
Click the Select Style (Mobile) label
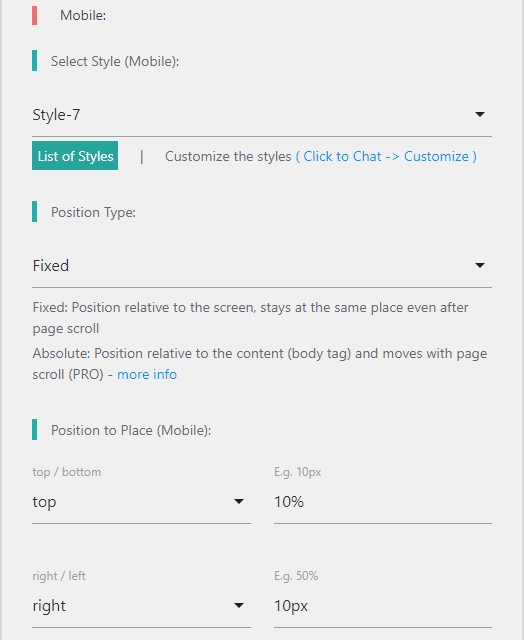pos(115,61)
